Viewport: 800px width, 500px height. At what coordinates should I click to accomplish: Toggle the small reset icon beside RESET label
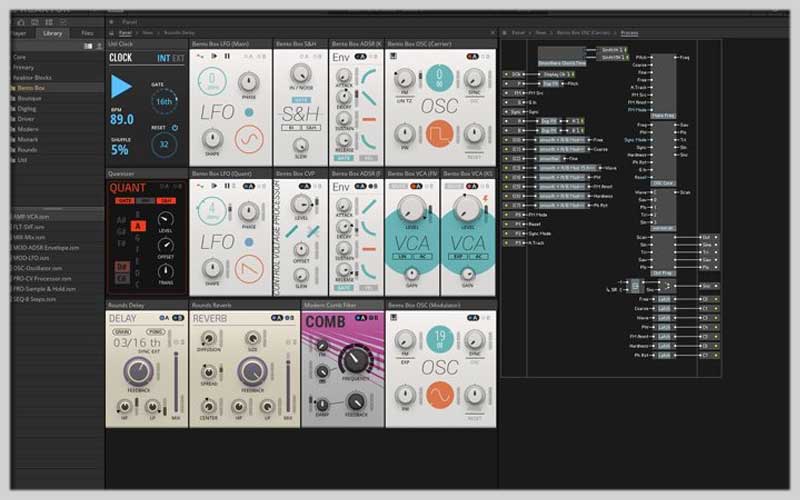174,128
